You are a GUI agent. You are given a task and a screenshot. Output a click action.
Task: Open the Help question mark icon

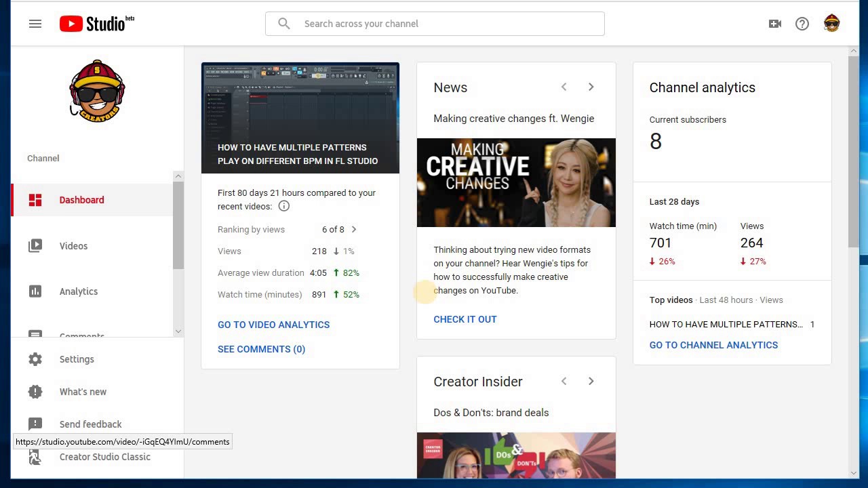(802, 24)
